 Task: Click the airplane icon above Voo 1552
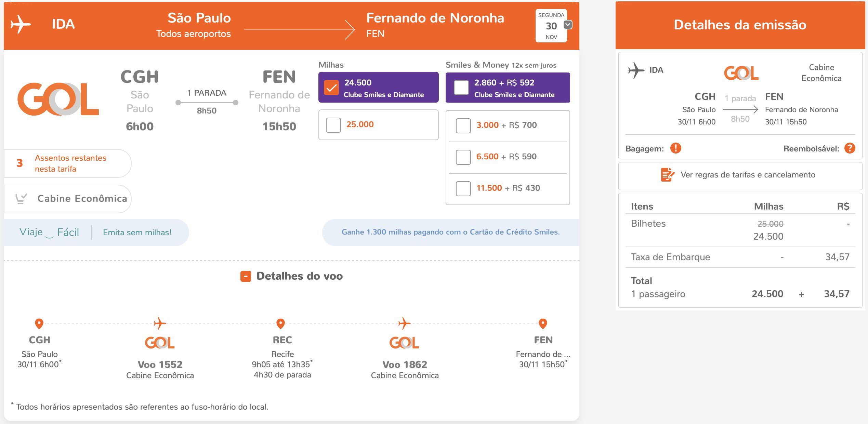tap(160, 323)
